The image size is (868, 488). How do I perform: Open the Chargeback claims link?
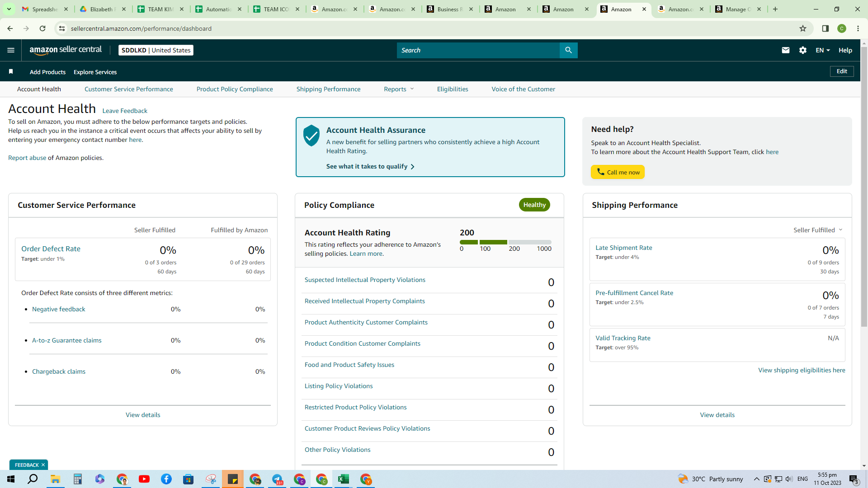click(59, 371)
